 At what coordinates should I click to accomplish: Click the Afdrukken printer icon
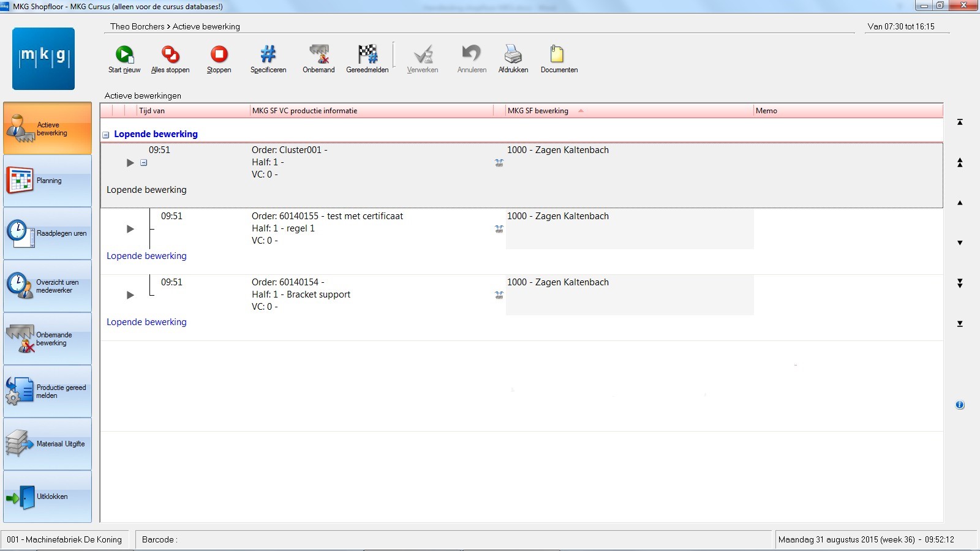coord(513,54)
